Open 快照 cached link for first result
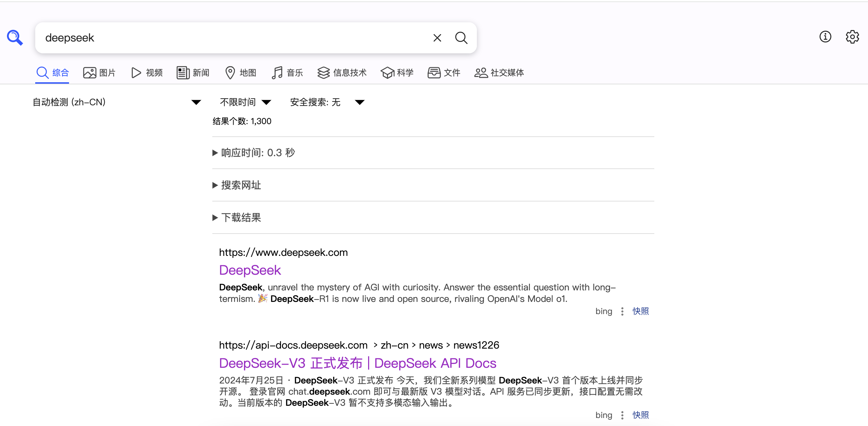 (640, 311)
